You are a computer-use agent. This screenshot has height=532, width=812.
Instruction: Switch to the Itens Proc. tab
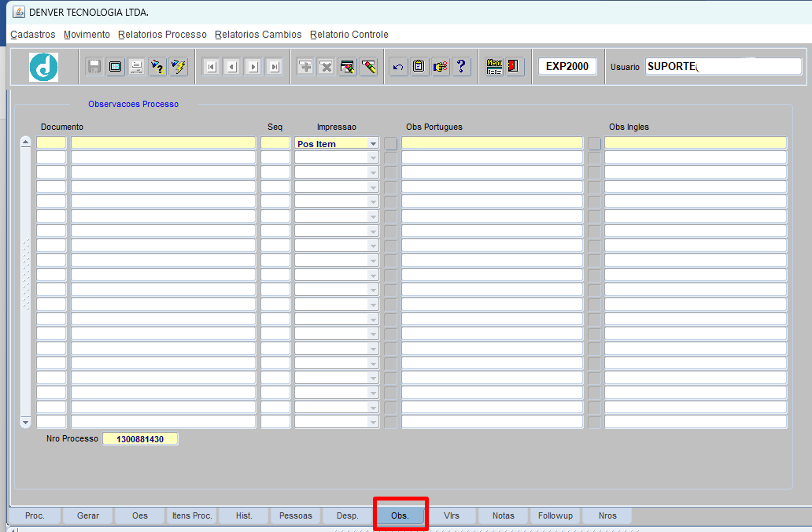pyautogui.click(x=192, y=515)
